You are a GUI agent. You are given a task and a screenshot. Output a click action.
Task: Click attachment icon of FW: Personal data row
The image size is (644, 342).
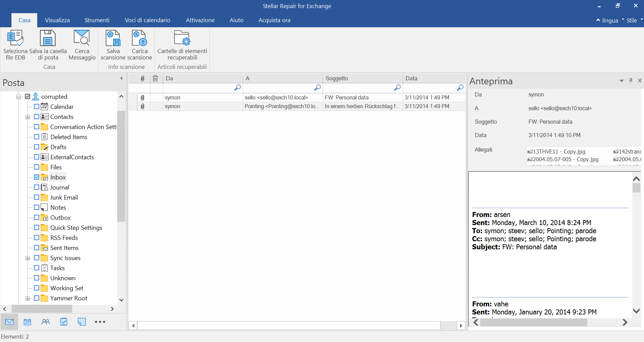pyautogui.click(x=142, y=98)
